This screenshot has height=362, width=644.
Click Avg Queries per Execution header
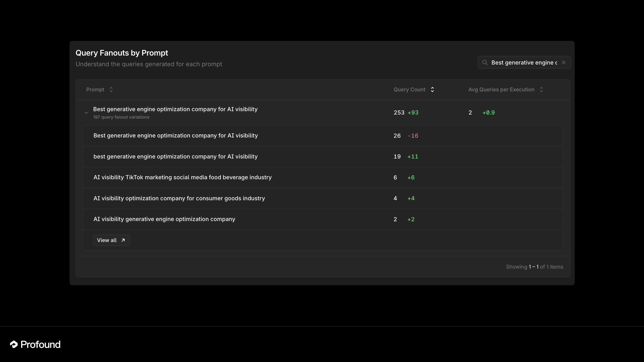click(x=501, y=89)
